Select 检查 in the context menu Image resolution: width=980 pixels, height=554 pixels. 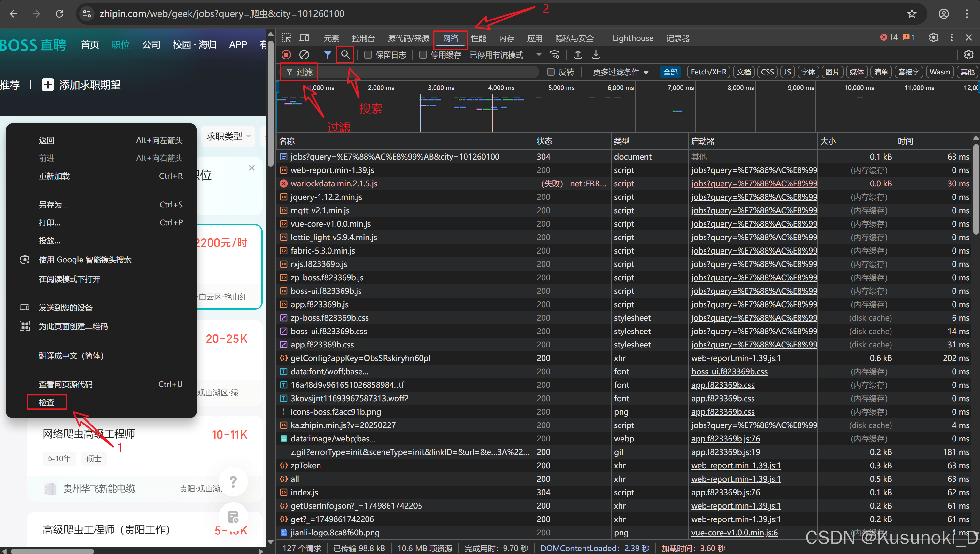coord(47,402)
